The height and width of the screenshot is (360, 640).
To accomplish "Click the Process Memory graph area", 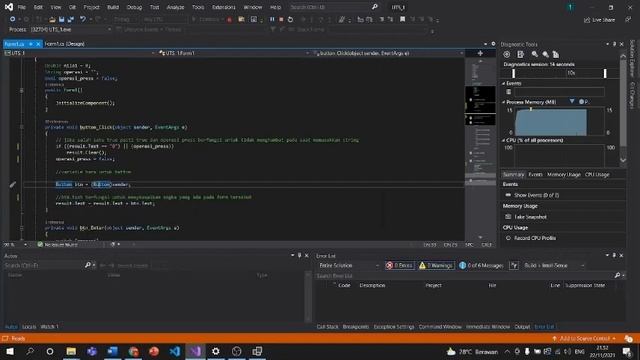I will click(559, 122).
